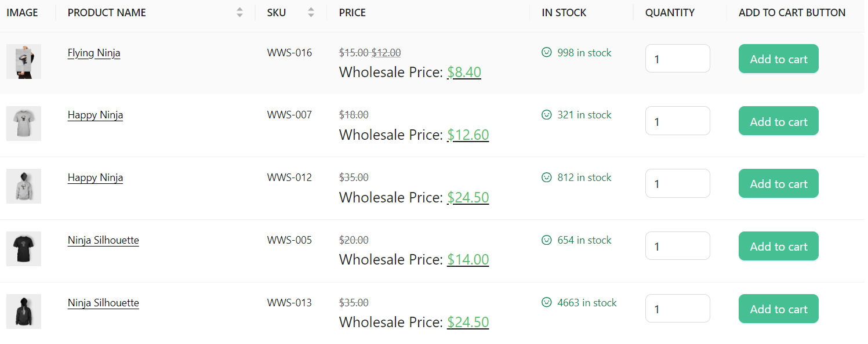Click the smiley stock icon for Happy Ninja WWS-012
Screen dimensions: 868x344
[547, 178]
